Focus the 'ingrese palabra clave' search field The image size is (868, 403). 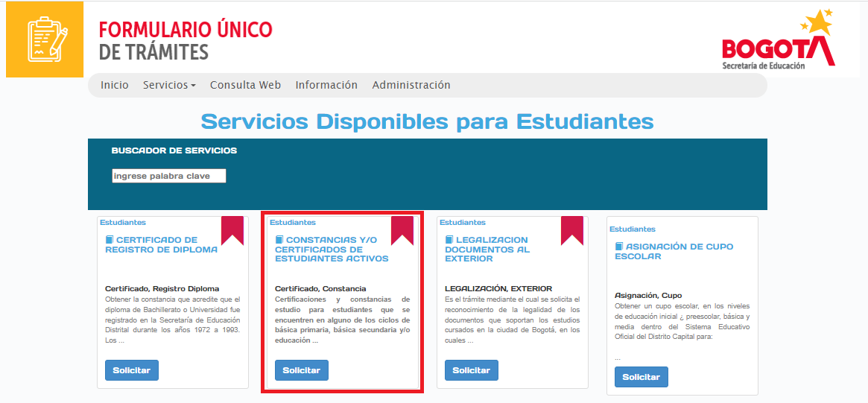click(168, 176)
